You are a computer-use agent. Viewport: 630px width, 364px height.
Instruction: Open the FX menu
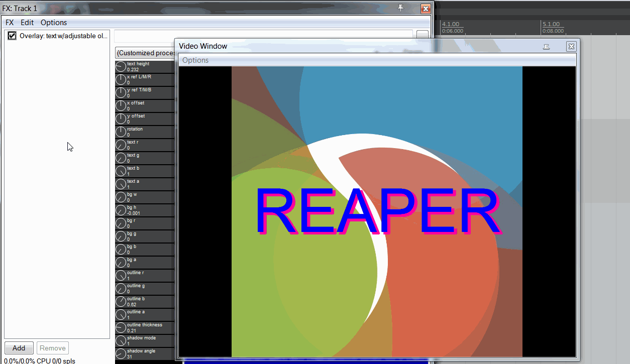pos(10,23)
